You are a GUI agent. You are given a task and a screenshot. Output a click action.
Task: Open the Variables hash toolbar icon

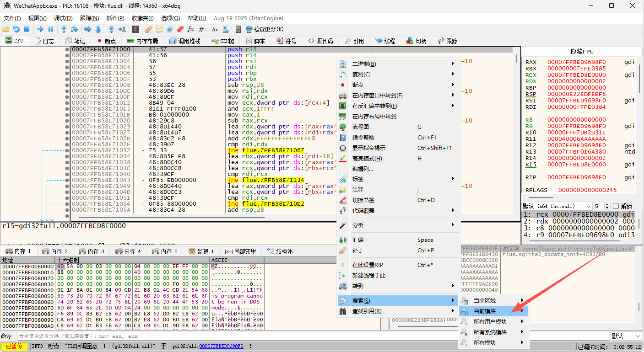(201, 29)
